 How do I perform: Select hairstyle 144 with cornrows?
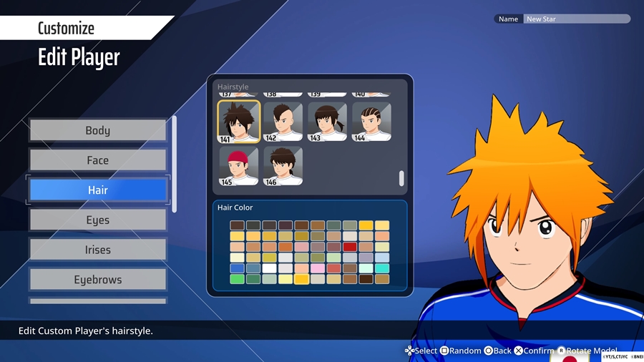pos(371,122)
